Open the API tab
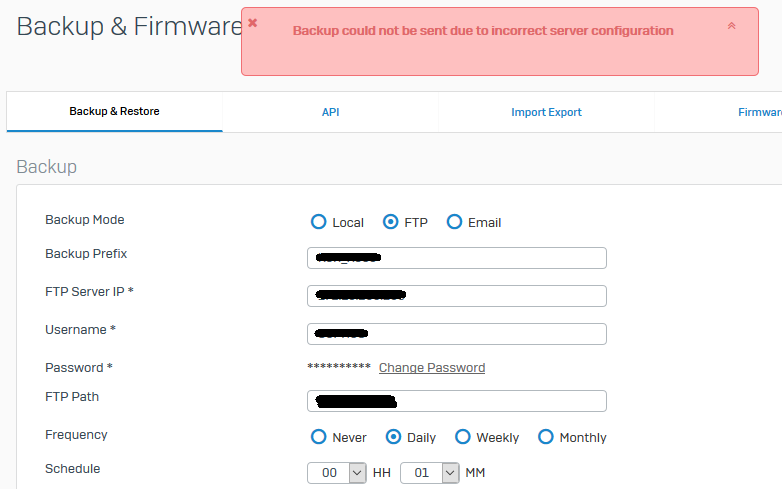This screenshot has height=489, width=782. (x=331, y=112)
